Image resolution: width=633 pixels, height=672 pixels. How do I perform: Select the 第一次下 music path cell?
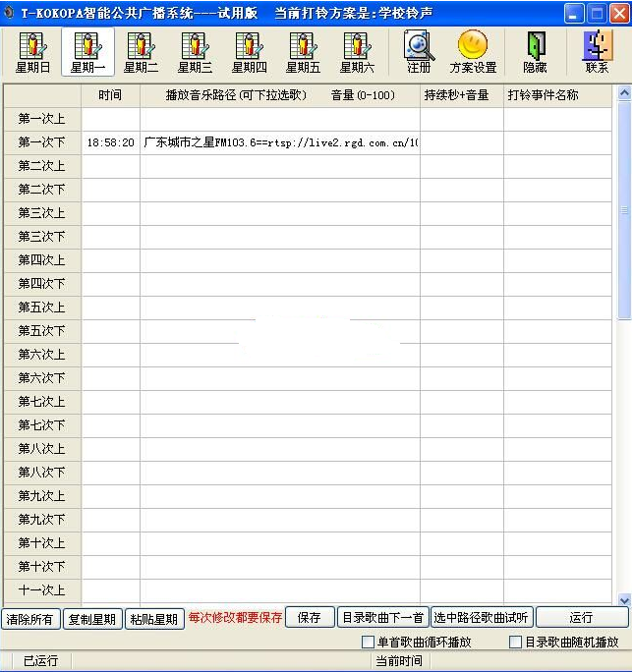pyautogui.click(x=280, y=142)
